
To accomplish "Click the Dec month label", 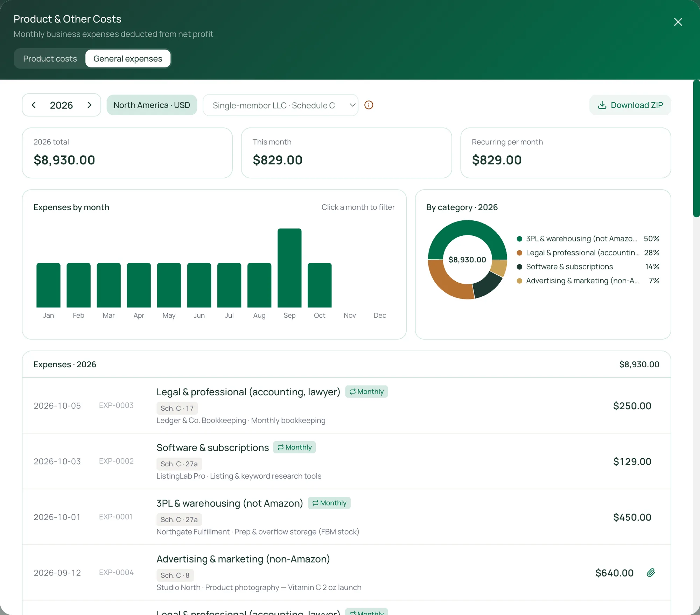I will pyautogui.click(x=380, y=315).
